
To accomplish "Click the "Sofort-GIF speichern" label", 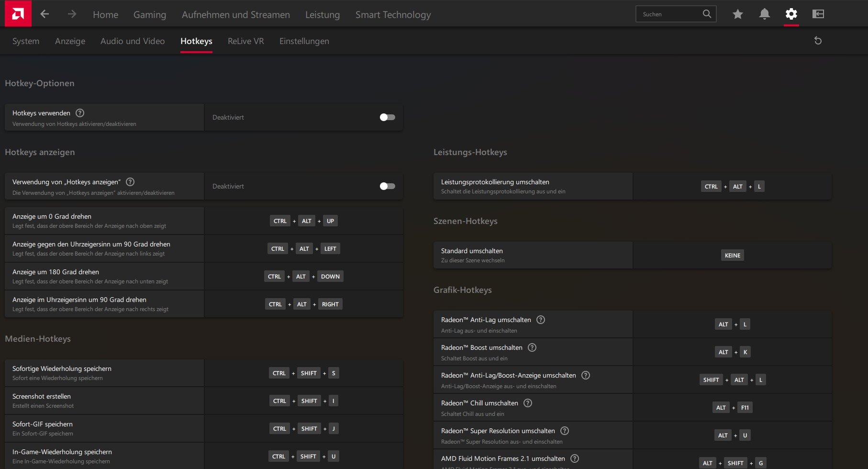I will point(43,424).
